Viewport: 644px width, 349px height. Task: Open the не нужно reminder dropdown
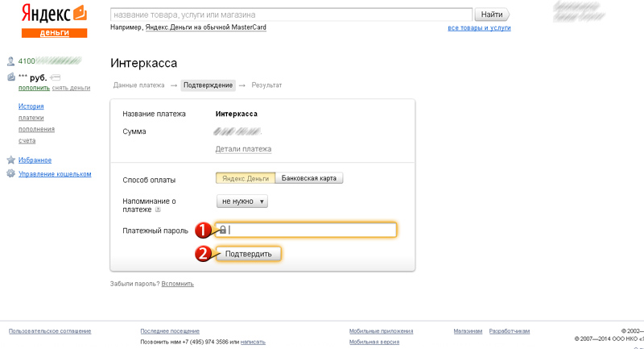[x=242, y=202]
